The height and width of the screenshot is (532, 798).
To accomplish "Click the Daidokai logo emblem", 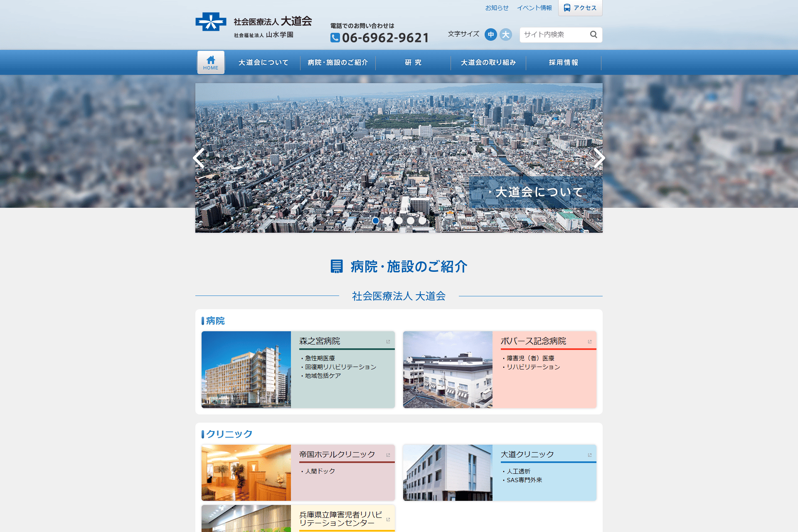I will (x=211, y=22).
